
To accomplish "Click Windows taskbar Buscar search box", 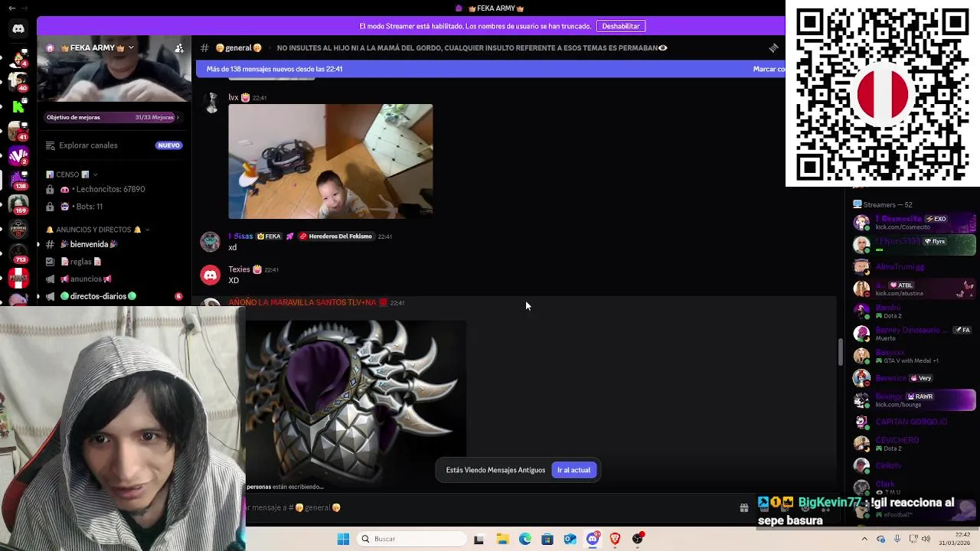I will [412, 539].
